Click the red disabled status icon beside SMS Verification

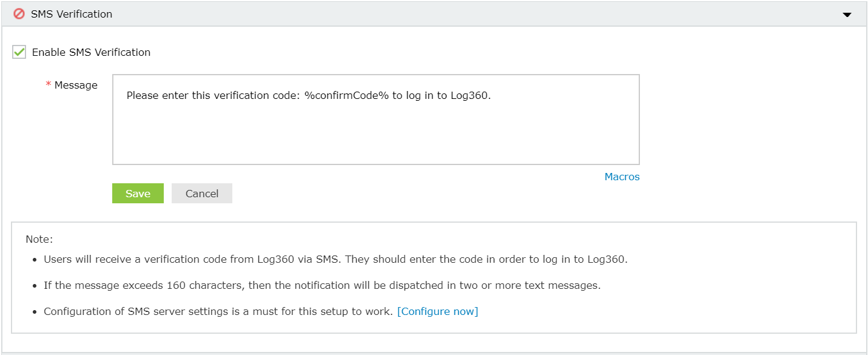click(x=19, y=13)
